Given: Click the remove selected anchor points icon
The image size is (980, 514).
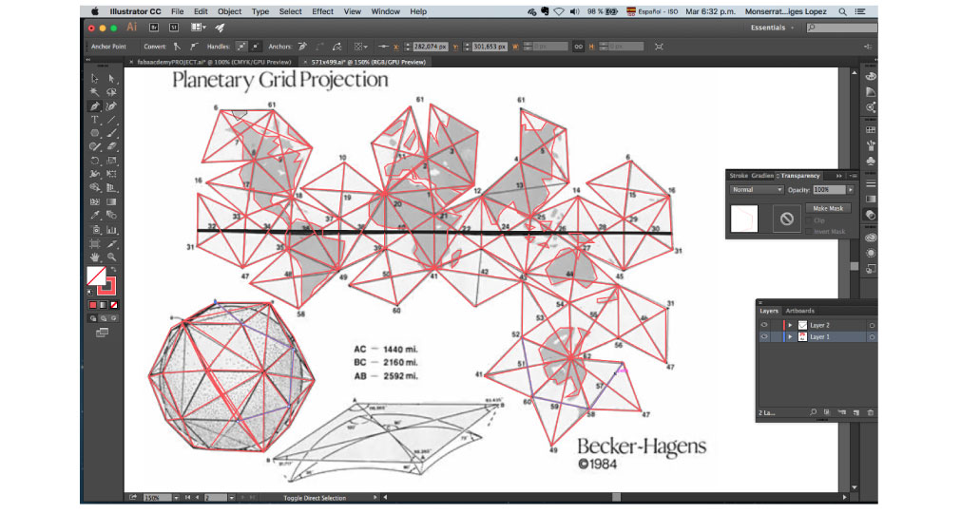Looking at the screenshot, I should click(x=303, y=47).
